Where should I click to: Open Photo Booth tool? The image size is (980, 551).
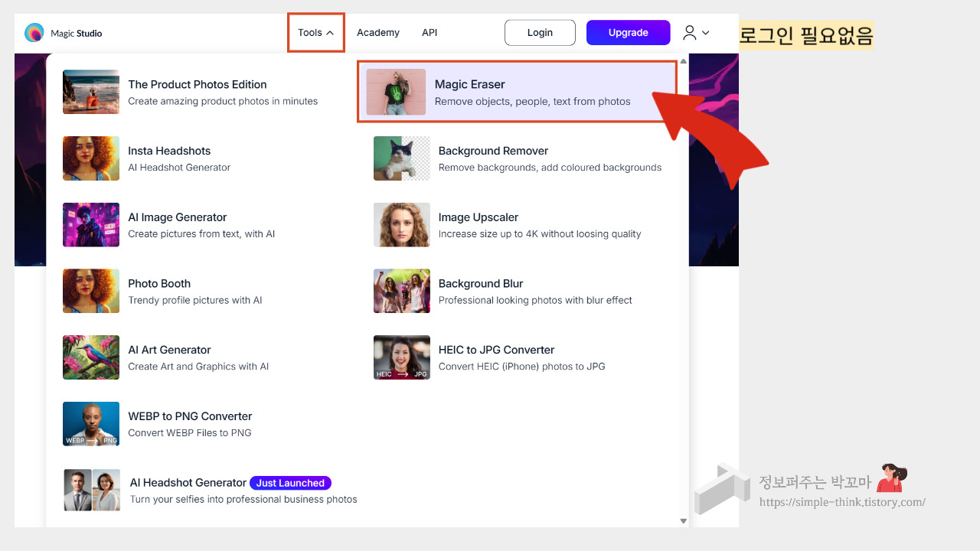pyautogui.click(x=159, y=283)
